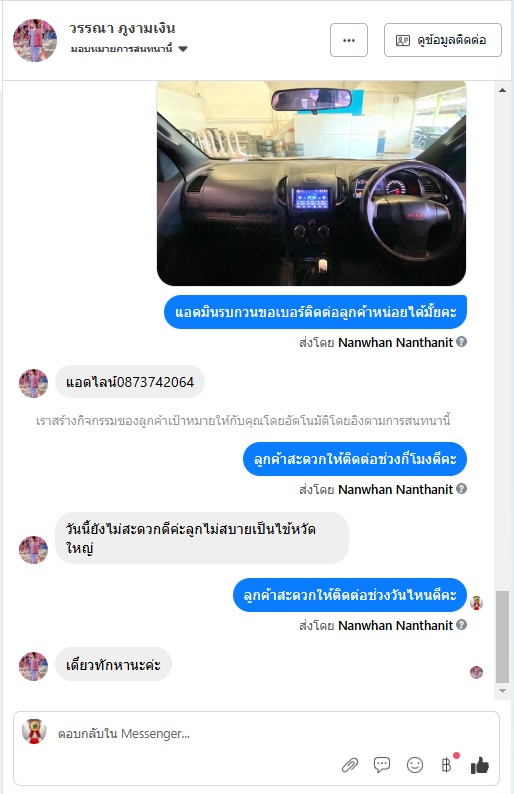Click help icon below ช่วงกี่โมงดีคะ message
The height and width of the screenshot is (794, 514).
coord(461,489)
